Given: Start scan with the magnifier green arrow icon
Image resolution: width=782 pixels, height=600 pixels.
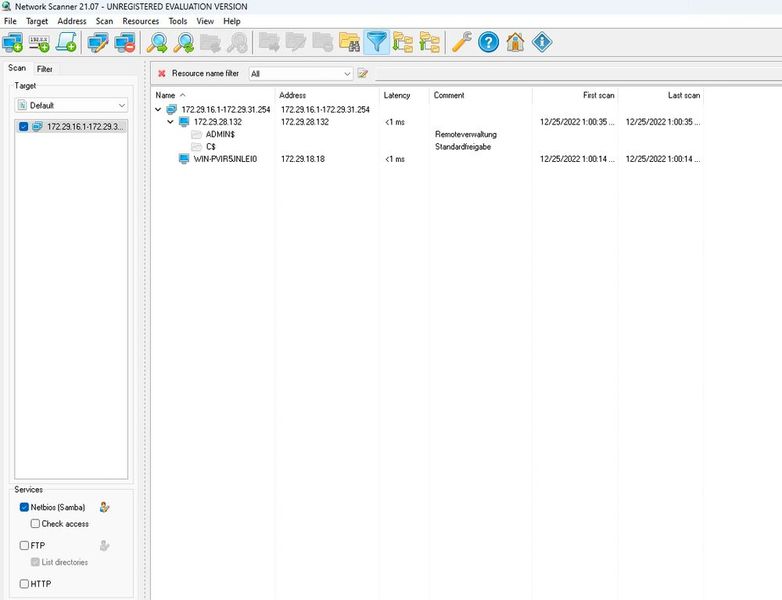Looking at the screenshot, I should pyautogui.click(x=157, y=42).
